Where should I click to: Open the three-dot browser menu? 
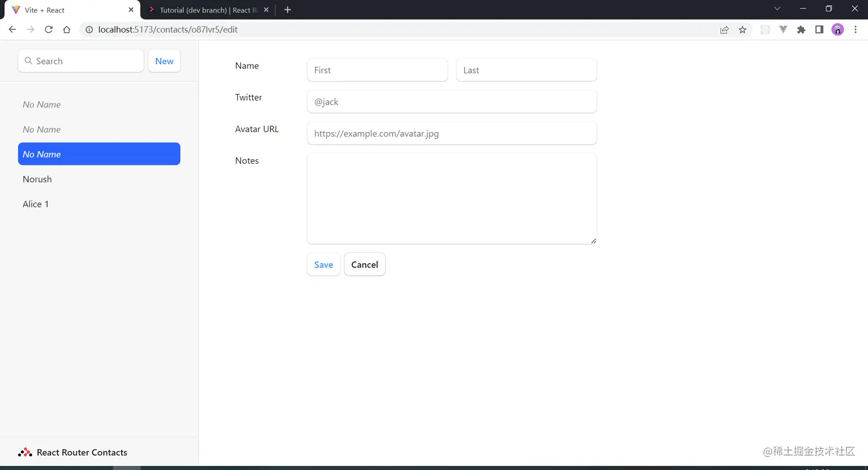click(856, 29)
